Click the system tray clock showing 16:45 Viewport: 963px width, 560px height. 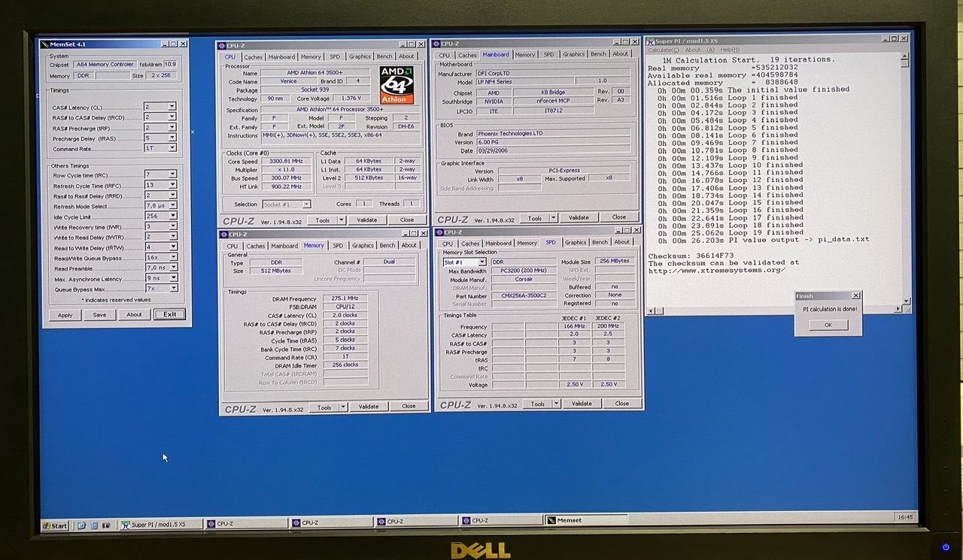(x=904, y=517)
